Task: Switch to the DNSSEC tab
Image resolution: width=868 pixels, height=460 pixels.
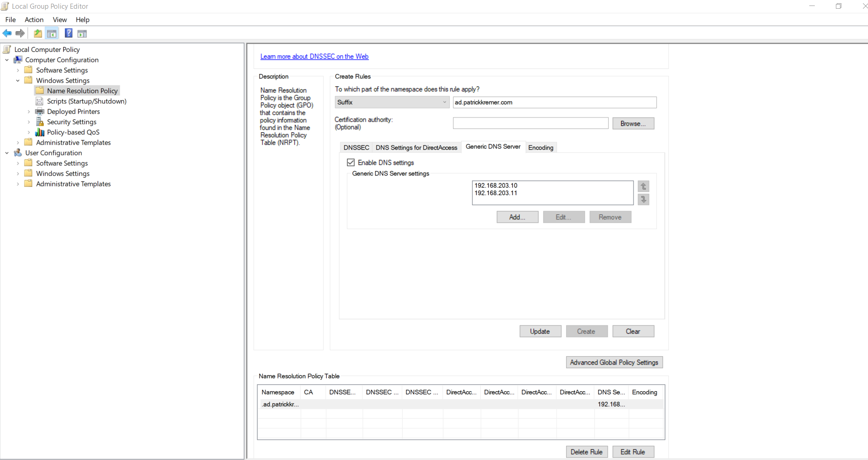Action: coord(356,147)
